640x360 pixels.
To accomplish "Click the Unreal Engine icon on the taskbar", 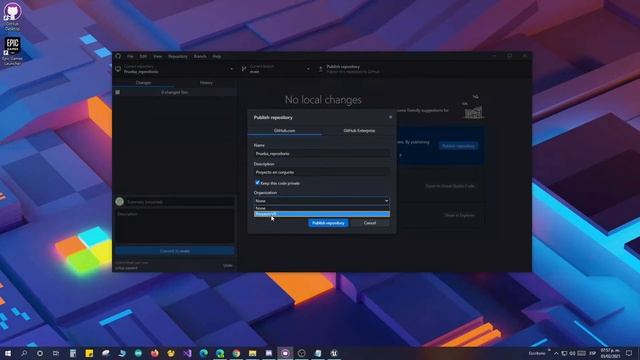I will point(334,353).
